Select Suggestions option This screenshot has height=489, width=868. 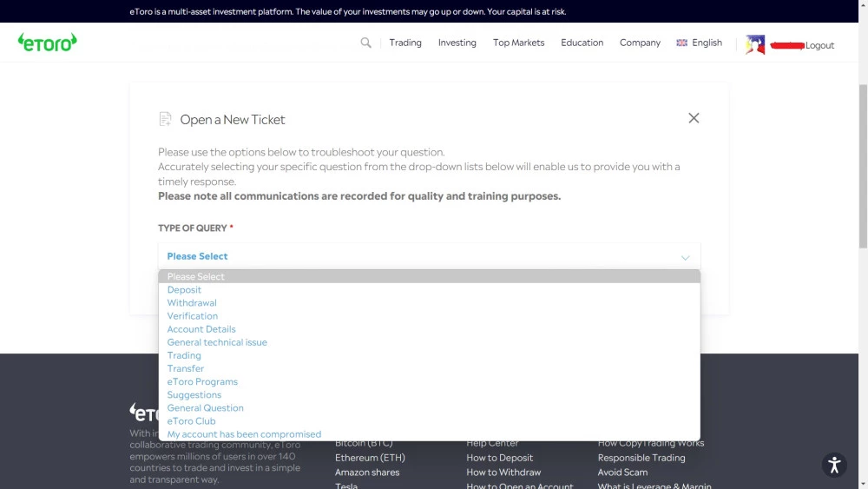point(429,395)
